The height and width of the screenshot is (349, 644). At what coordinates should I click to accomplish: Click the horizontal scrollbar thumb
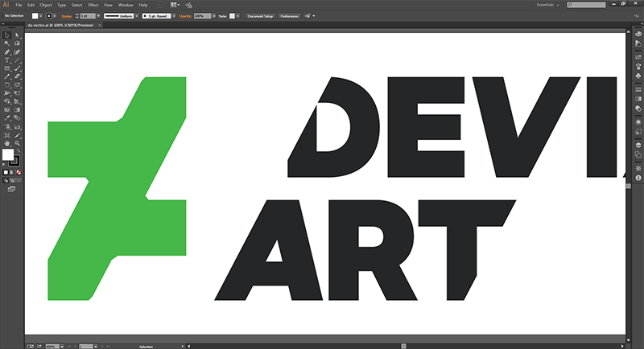click(x=404, y=346)
